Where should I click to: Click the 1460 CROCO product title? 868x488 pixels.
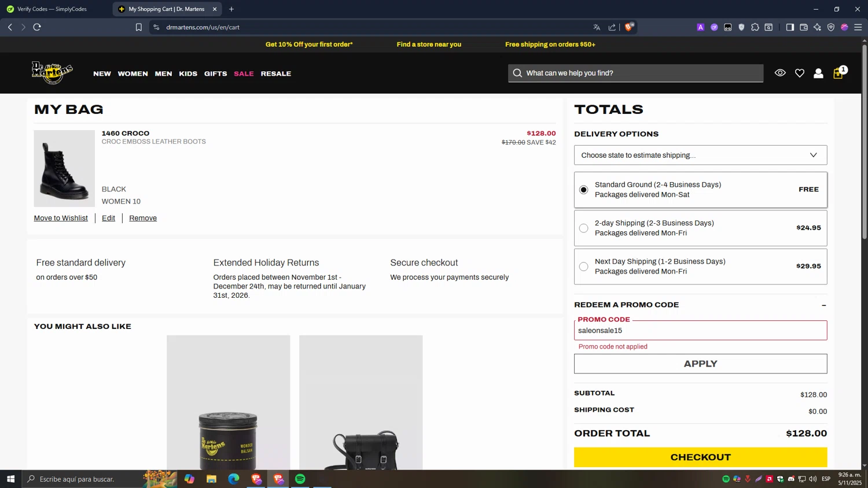[x=126, y=134]
